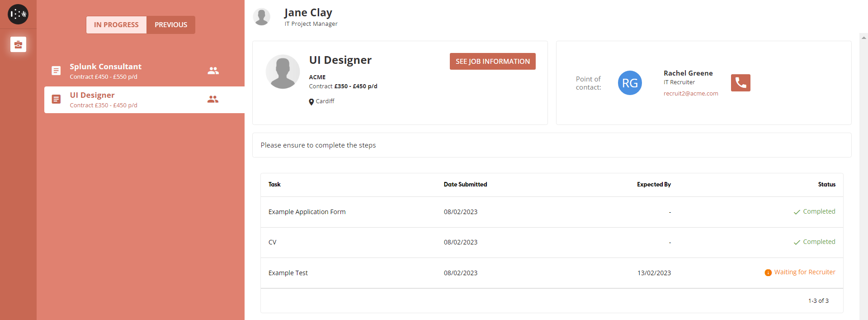
Task: Click the document icon beside UI Designer
Action: coord(56,99)
